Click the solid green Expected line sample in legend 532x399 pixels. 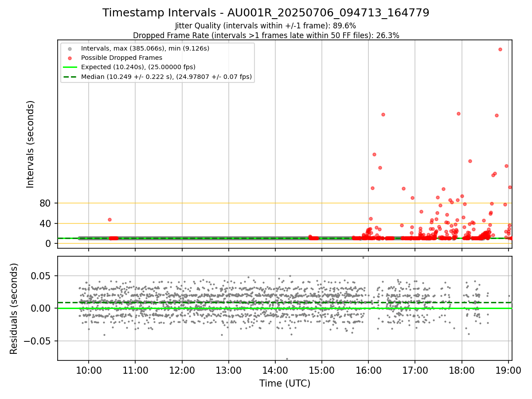(69, 67)
